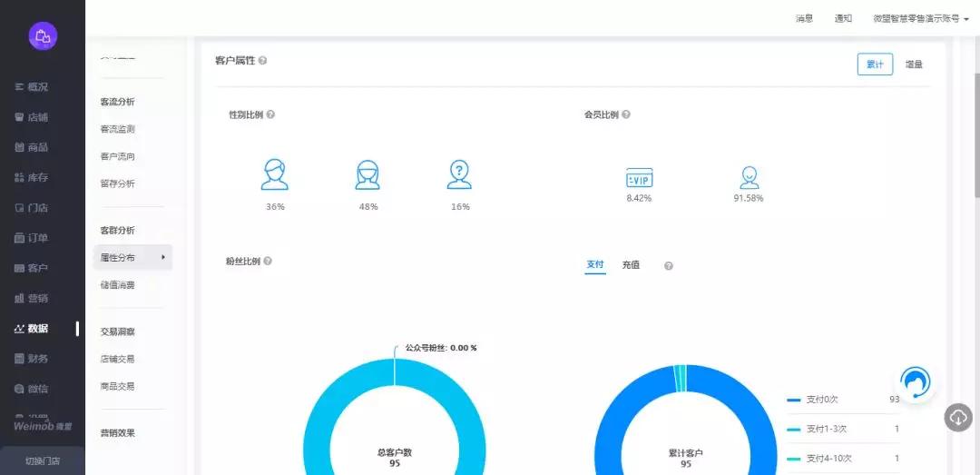This screenshot has width=980, height=475.
Task: Switch to 增量 view
Action: point(914,64)
